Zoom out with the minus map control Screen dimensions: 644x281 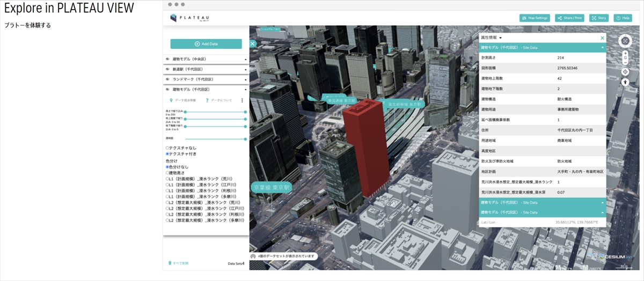pos(625,62)
